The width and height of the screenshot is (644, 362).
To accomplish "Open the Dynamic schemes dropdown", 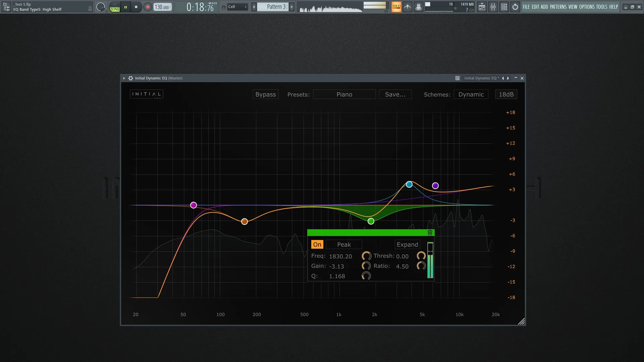I will [x=471, y=95].
